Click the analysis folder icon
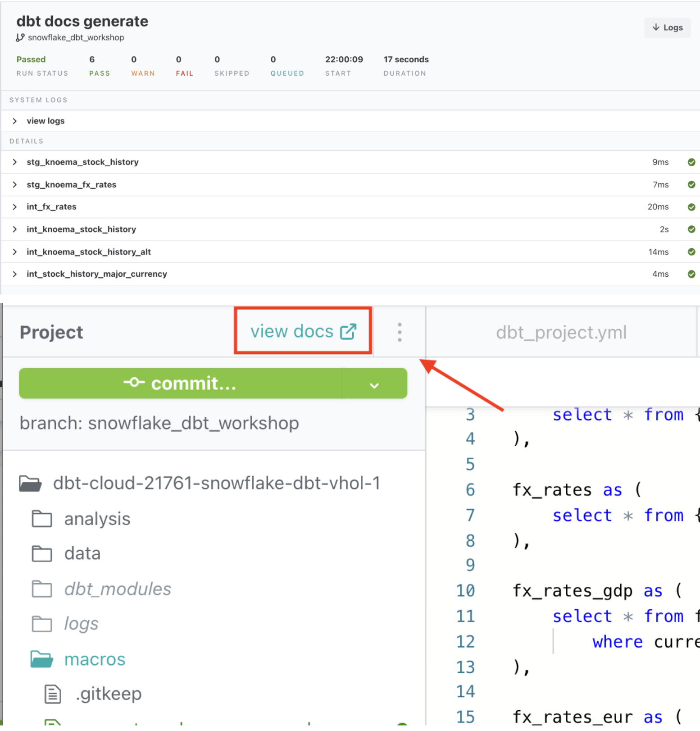Viewport: 700px width, 731px height. (x=42, y=519)
